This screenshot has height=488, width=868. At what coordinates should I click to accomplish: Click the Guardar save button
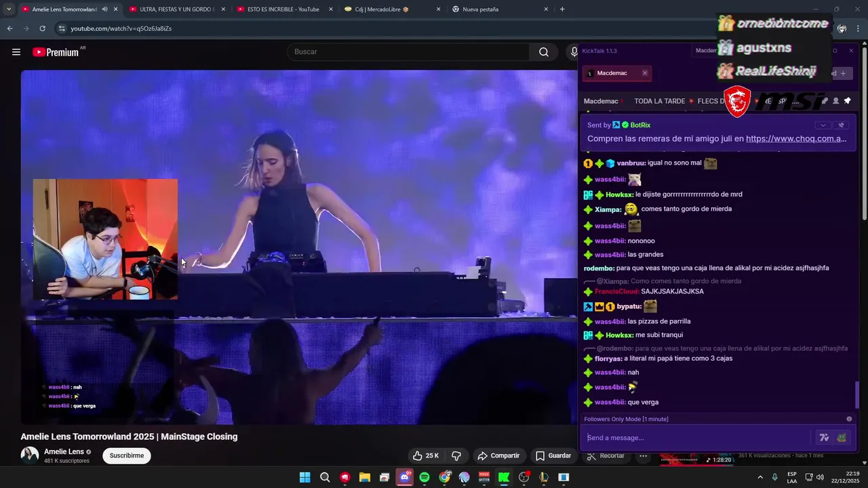pos(553,455)
